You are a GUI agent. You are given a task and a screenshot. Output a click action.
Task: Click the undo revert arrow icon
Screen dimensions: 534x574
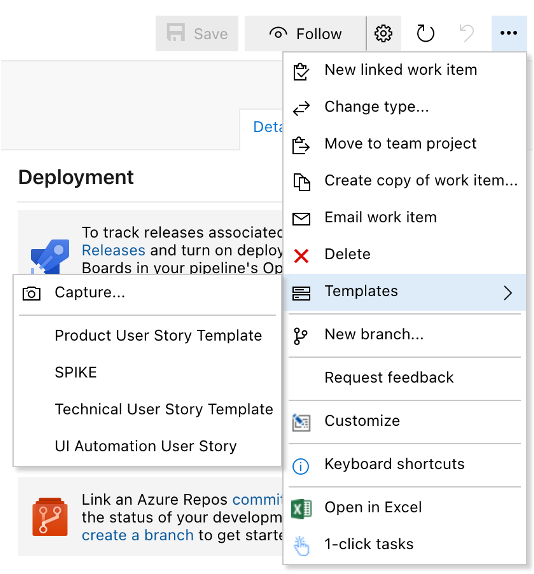coord(467,34)
